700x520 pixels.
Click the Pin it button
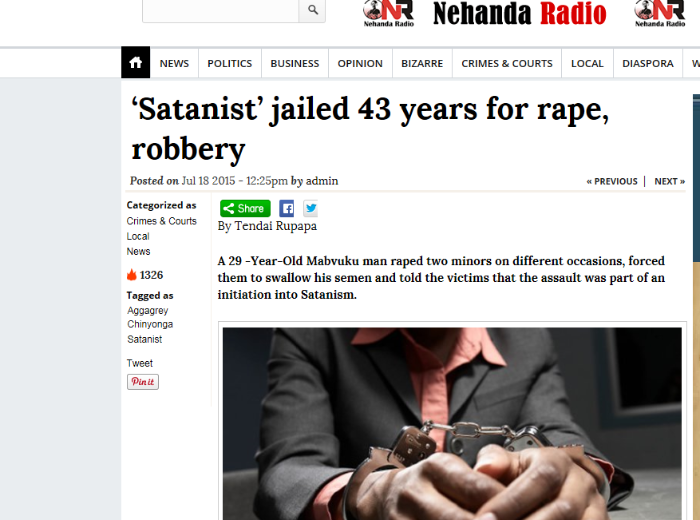click(143, 382)
